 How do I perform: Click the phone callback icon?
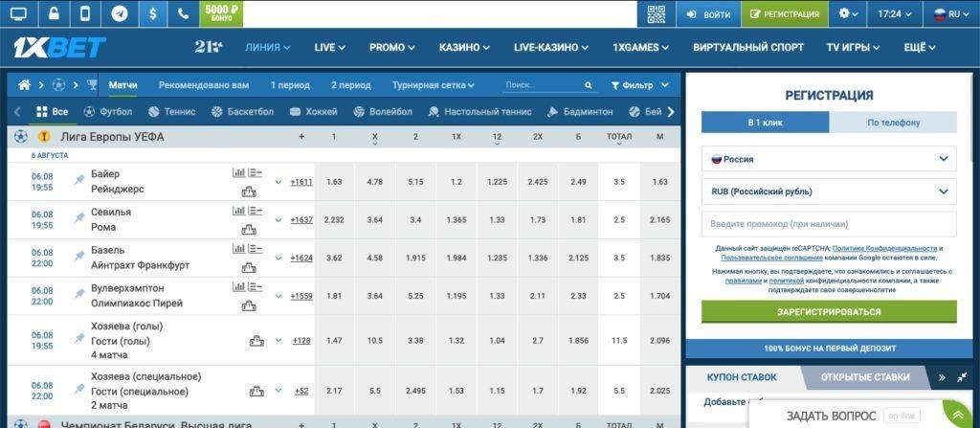[183, 13]
